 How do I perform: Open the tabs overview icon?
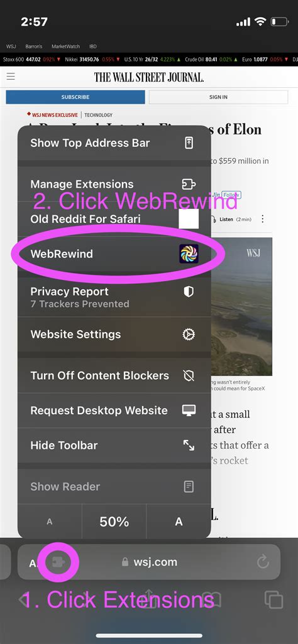273,599
